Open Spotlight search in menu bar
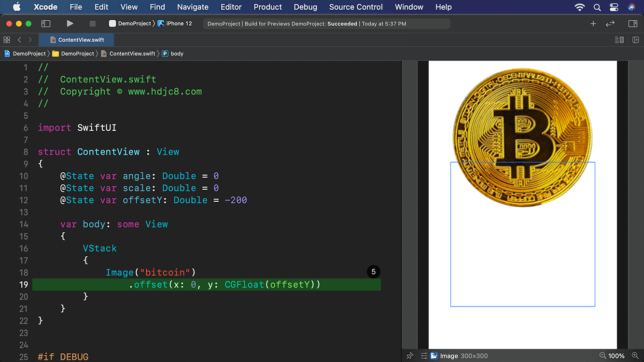 tap(597, 7)
